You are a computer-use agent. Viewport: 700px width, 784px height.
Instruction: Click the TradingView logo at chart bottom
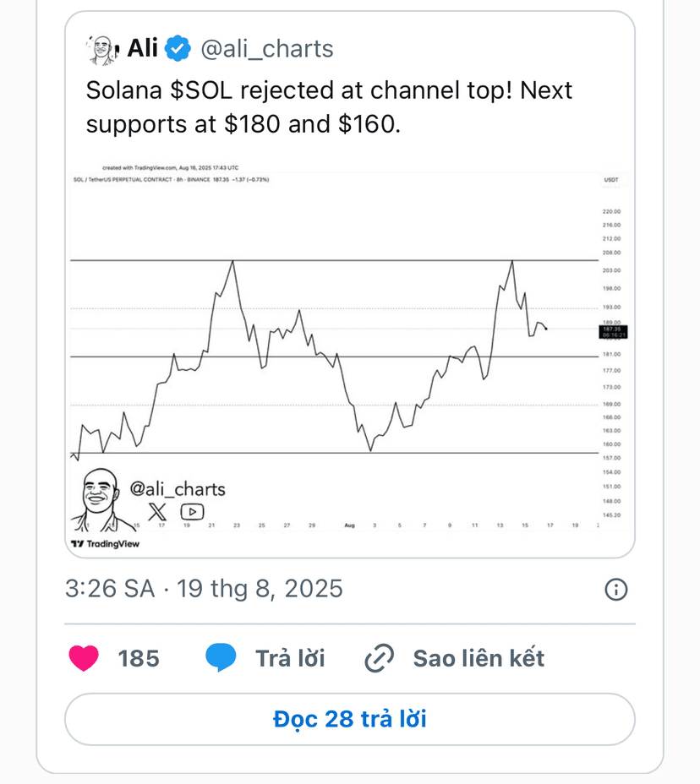tap(106, 543)
